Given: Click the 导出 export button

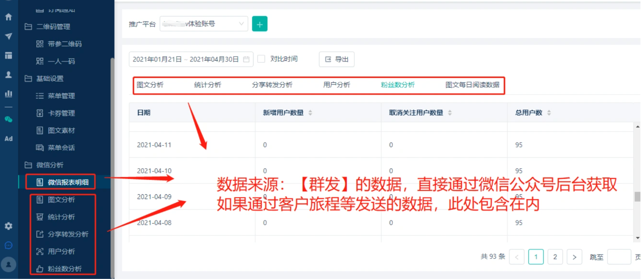Looking at the screenshot, I should [337, 59].
